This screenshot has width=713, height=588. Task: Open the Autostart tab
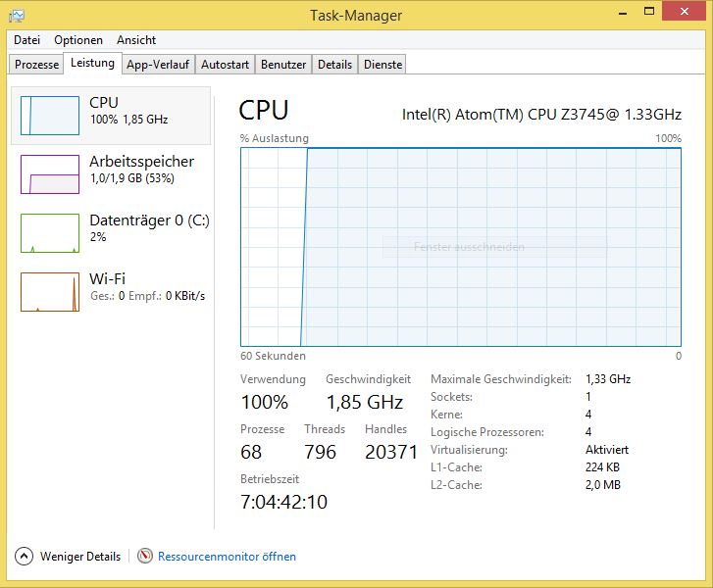tap(225, 65)
